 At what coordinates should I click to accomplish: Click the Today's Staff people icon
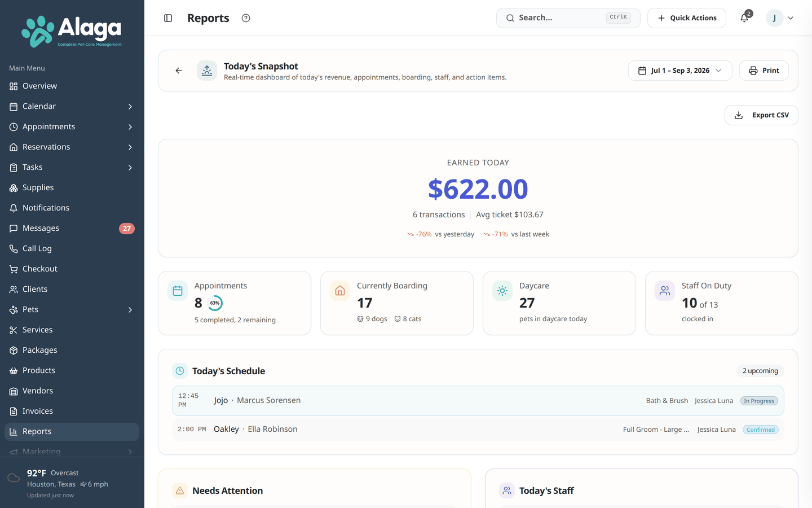click(x=507, y=491)
